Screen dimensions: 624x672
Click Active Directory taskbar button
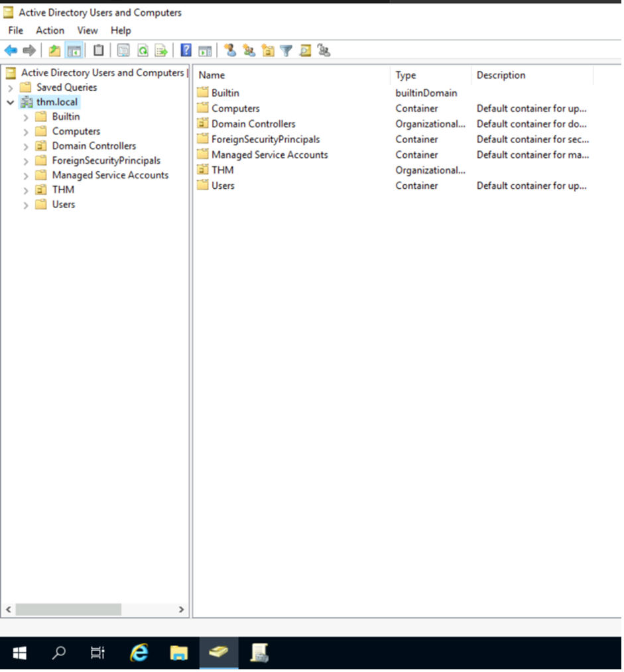click(x=219, y=653)
